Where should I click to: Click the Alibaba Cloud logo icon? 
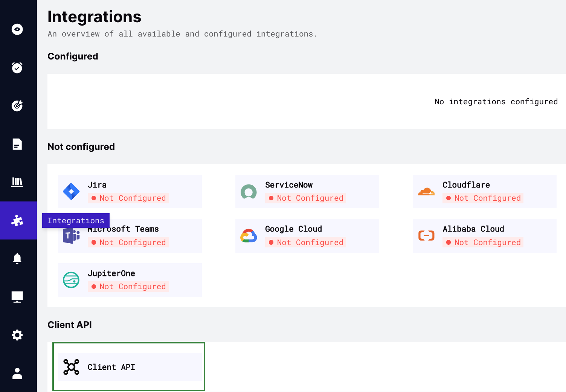[x=426, y=236]
